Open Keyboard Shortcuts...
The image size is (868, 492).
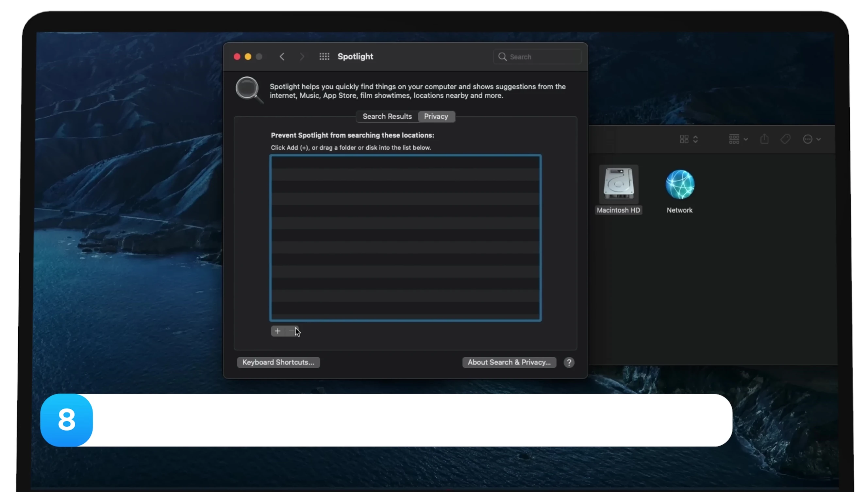click(278, 363)
